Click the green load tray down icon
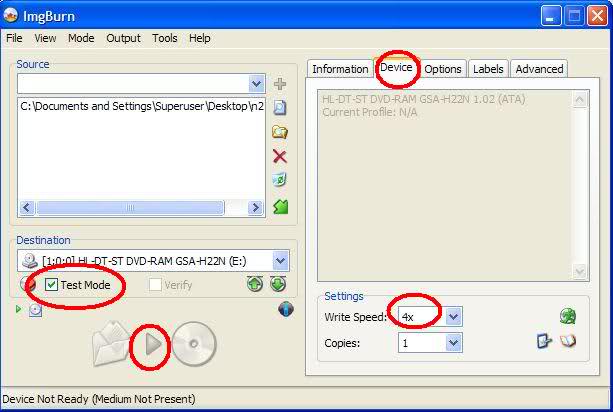This screenshot has height=412, width=613. pyautogui.click(x=278, y=284)
